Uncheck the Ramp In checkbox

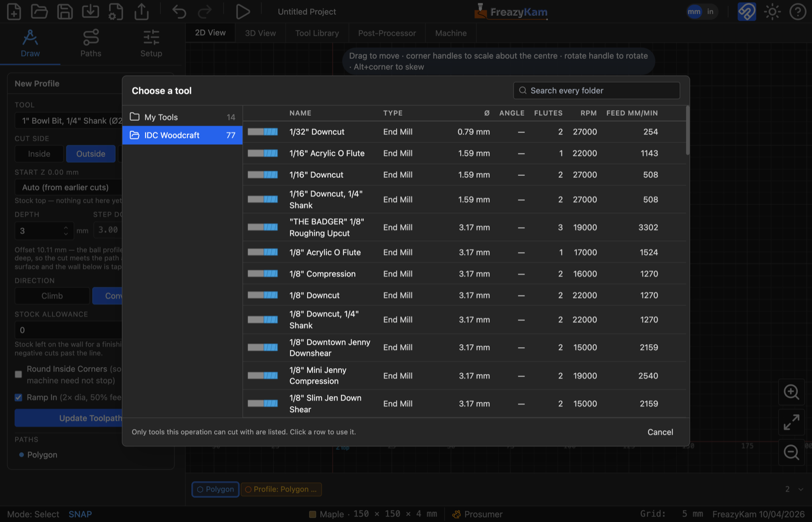tap(18, 398)
